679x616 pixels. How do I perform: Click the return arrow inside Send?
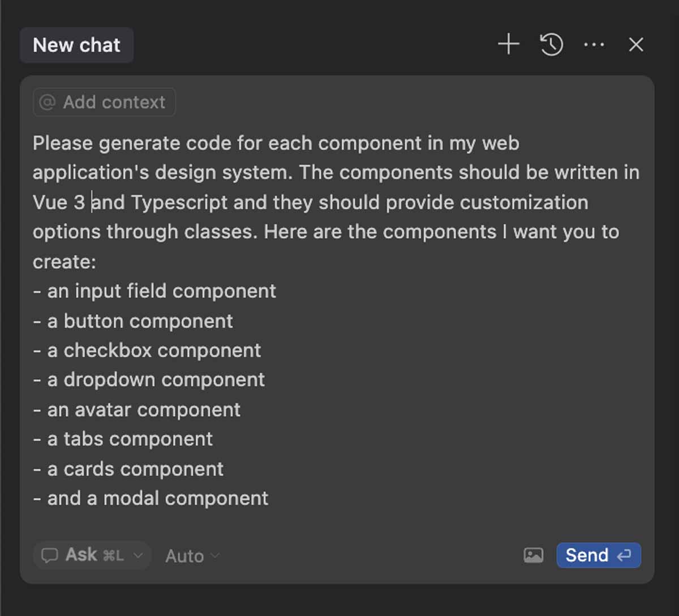coord(624,555)
